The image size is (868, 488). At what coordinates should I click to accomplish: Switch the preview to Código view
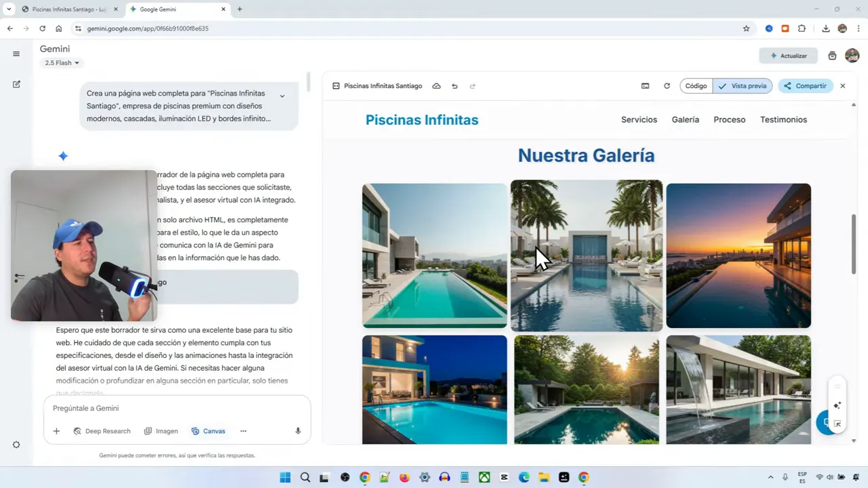pyautogui.click(x=696, y=86)
